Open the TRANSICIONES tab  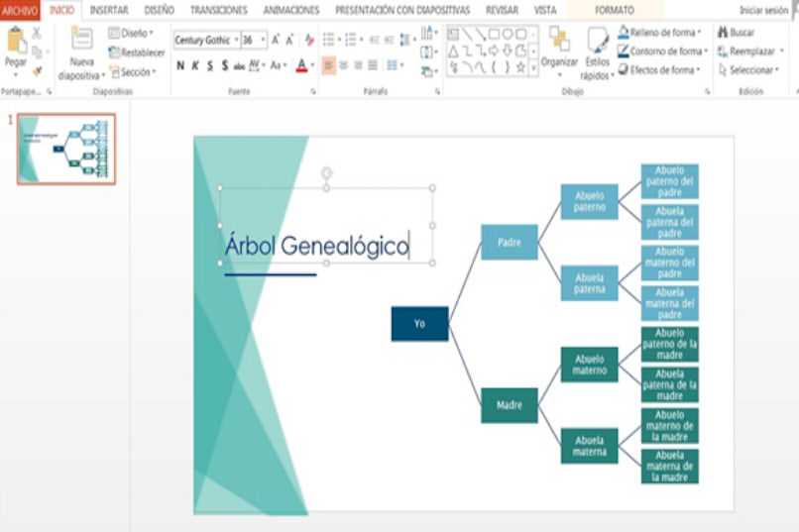pyautogui.click(x=219, y=10)
